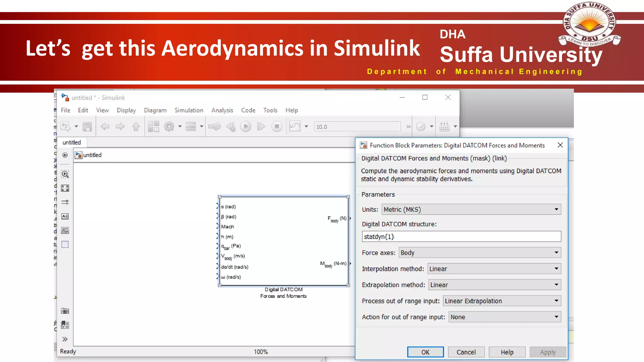The width and height of the screenshot is (644, 362).
Task: Open the Extrapolation method dropdown
Action: click(495, 285)
